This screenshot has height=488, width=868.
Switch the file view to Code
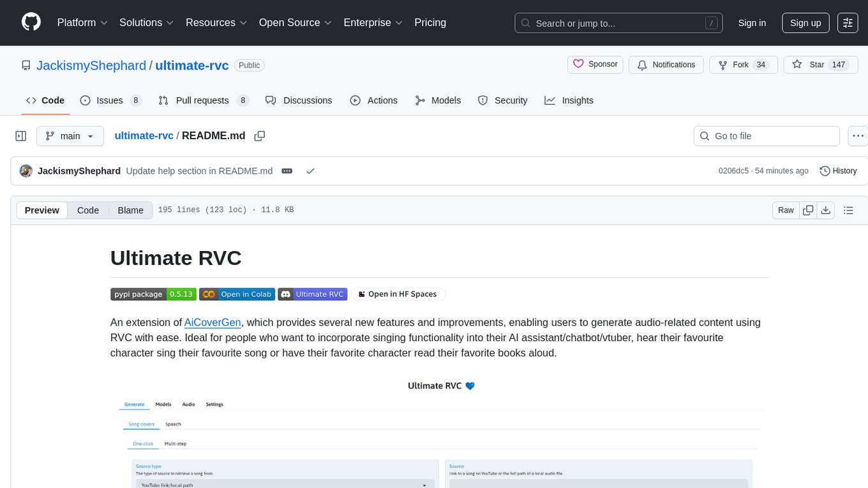pyautogui.click(x=88, y=210)
